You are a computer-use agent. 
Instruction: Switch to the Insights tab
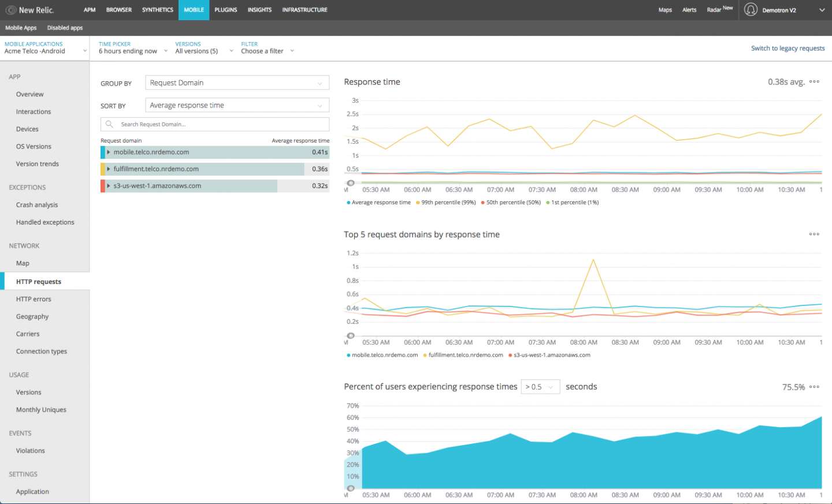[259, 10]
